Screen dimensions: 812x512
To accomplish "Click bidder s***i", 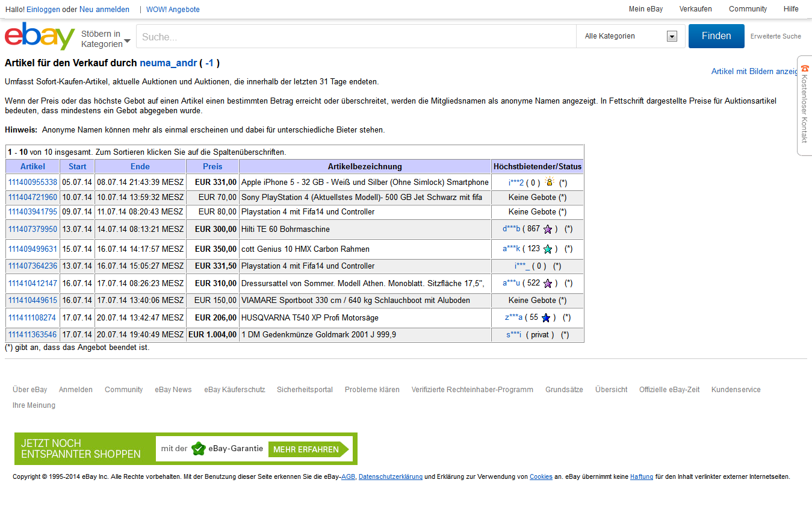I will pyautogui.click(x=513, y=335).
